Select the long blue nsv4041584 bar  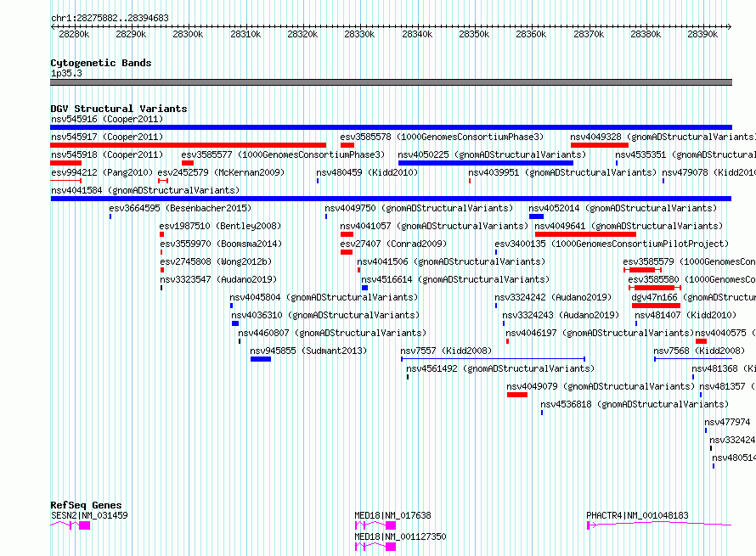(391, 199)
